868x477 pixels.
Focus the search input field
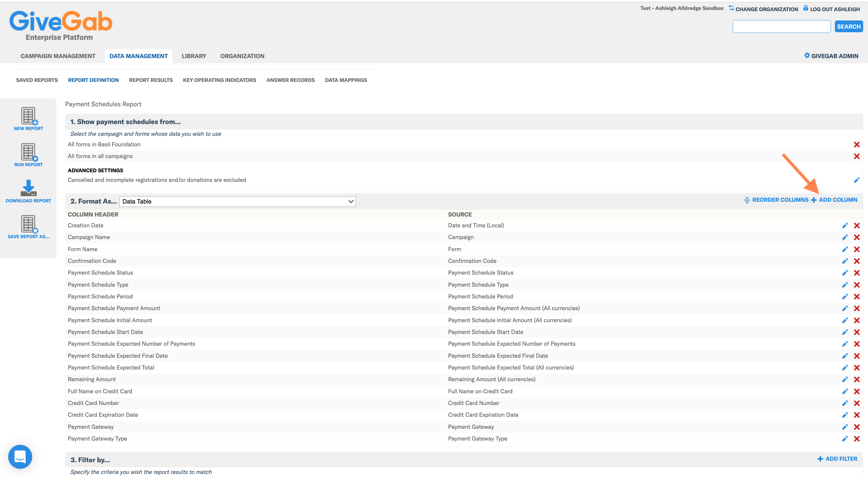[782, 26]
